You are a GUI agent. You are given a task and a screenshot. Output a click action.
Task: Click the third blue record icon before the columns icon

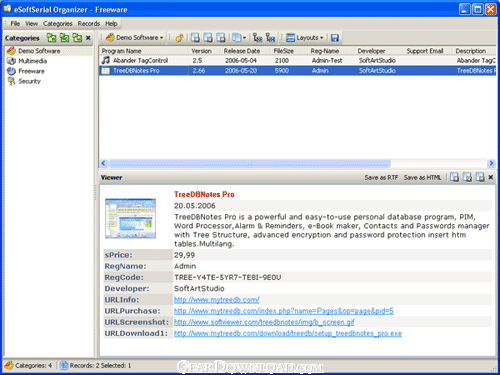221,38
